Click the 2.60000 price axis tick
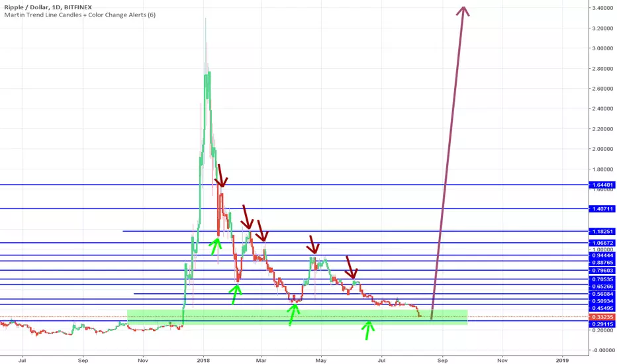617x364 pixels. pyautogui.click(x=602, y=89)
